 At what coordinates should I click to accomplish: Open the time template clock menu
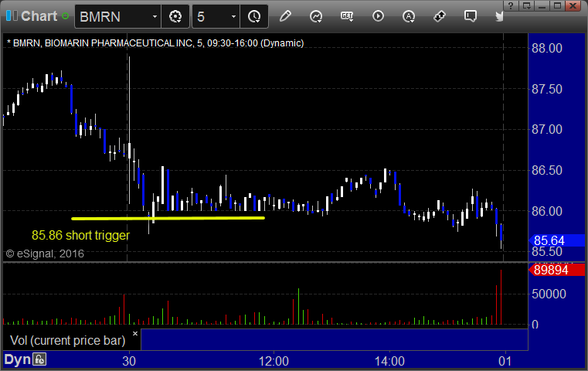pos(254,16)
